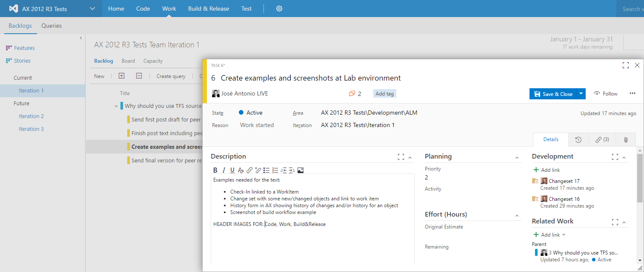
Task: Open Stories in the sidebar
Action: (x=22, y=61)
